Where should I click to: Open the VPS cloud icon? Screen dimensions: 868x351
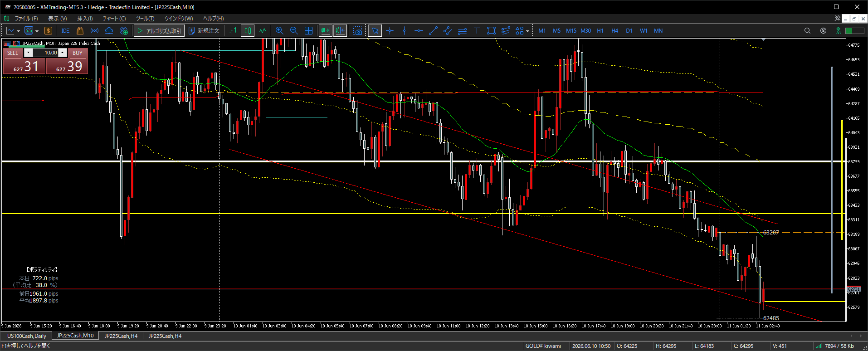coord(109,31)
